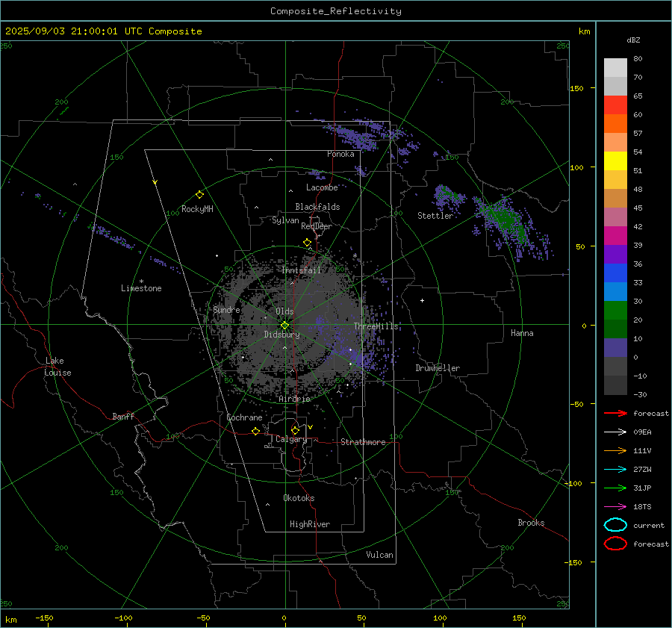Click the white 09EA arrow icon

pyautogui.click(x=615, y=432)
